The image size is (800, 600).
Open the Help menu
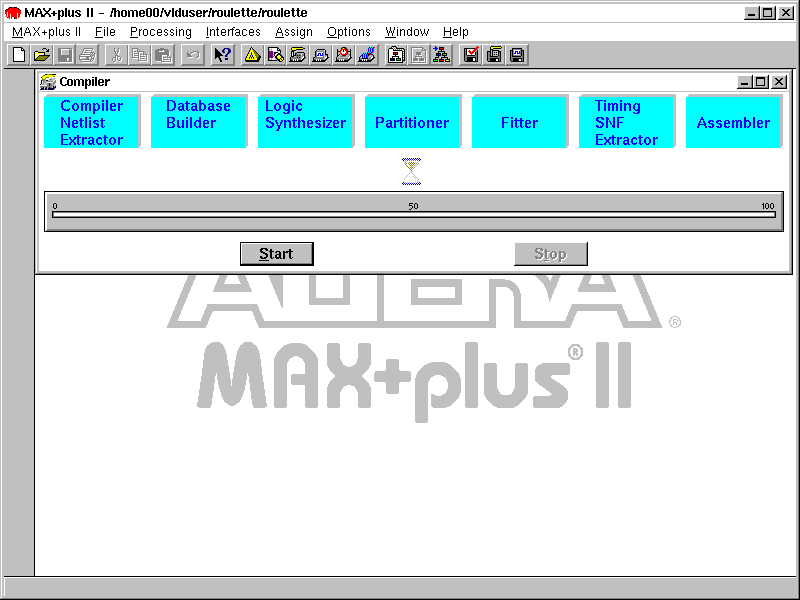pyautogui.click(x=456, y=32)
